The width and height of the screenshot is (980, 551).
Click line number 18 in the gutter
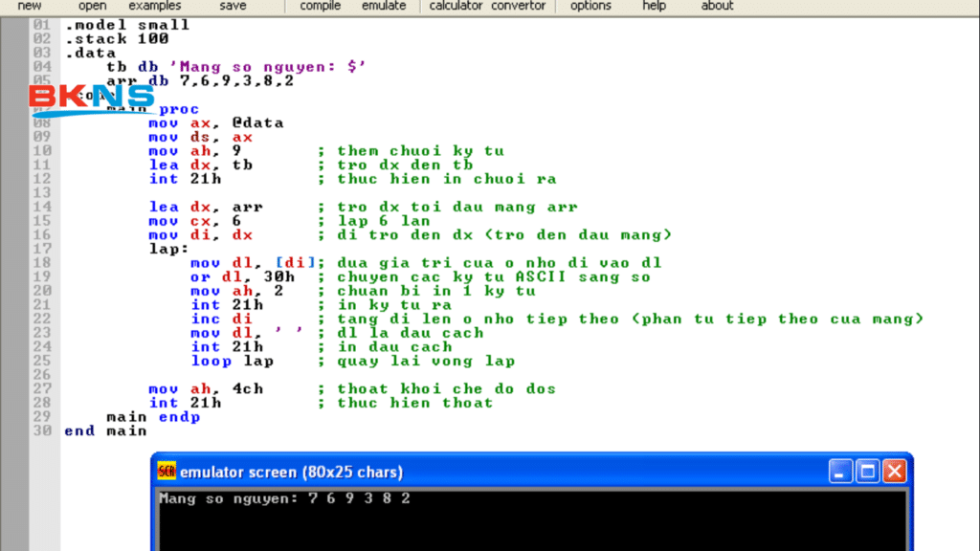tap(41, 263)
